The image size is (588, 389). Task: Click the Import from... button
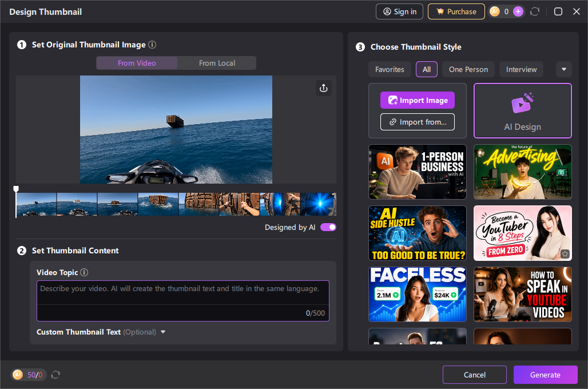tap(418, 122)
